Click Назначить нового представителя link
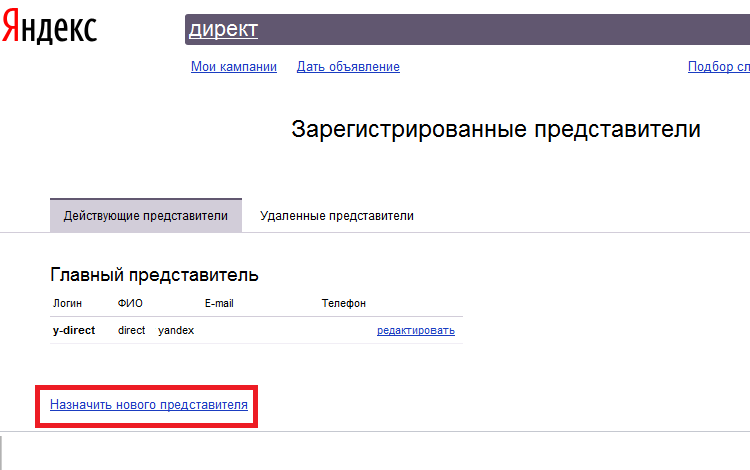This screenshot has height=470, width=750. tap(149, 404)
